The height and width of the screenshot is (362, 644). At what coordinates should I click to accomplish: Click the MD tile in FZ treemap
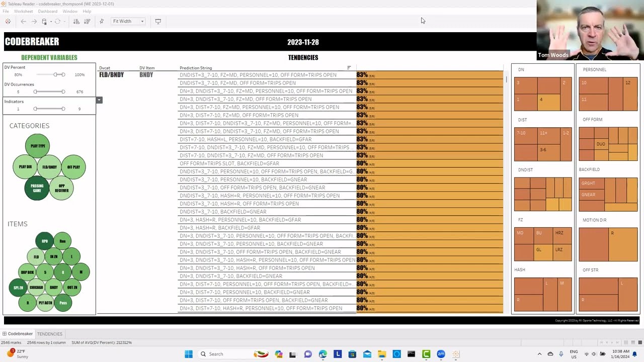[x=524, y=236]
